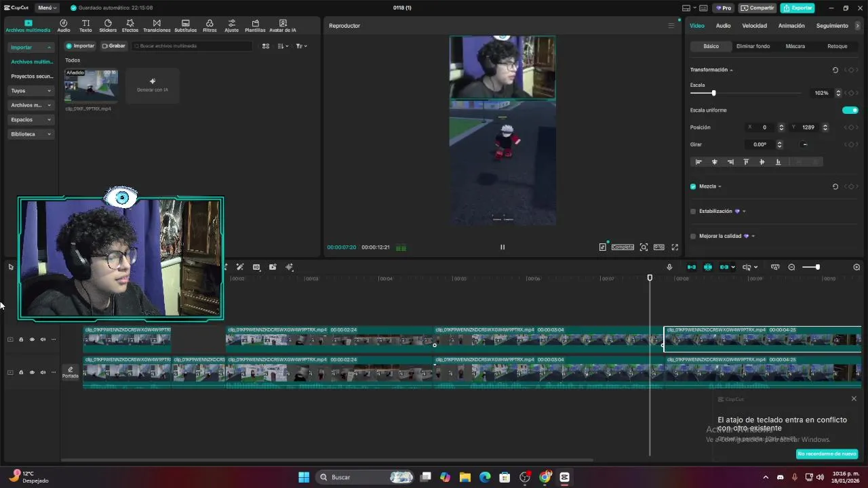Open the Avatar de IA panel
868x488 pixels.
283,26
